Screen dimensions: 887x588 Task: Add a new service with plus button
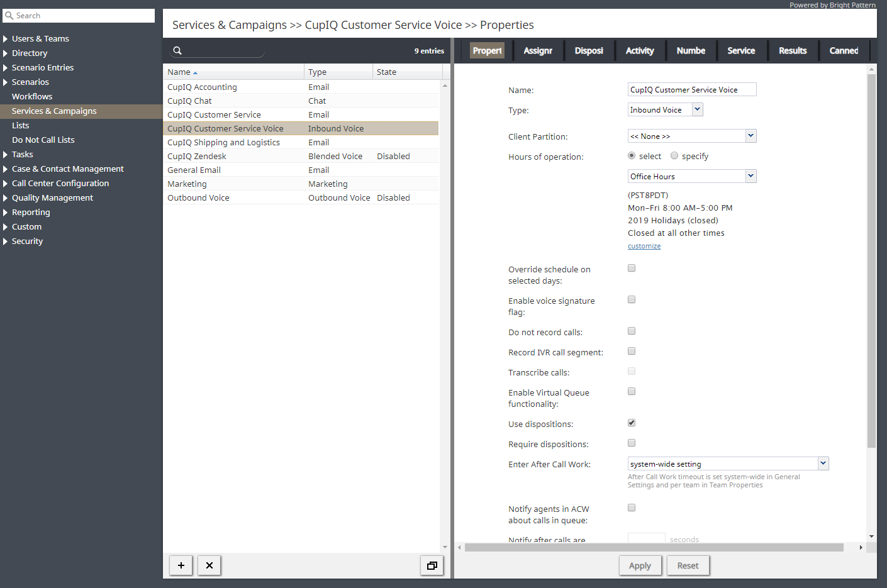pos(181,565)
